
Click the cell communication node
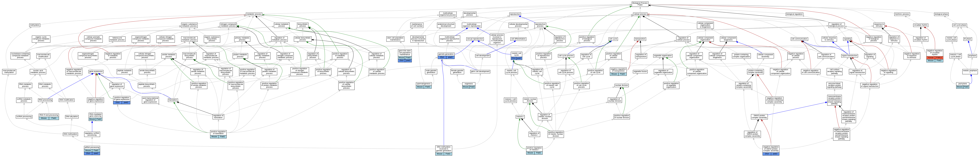[799, 39]
